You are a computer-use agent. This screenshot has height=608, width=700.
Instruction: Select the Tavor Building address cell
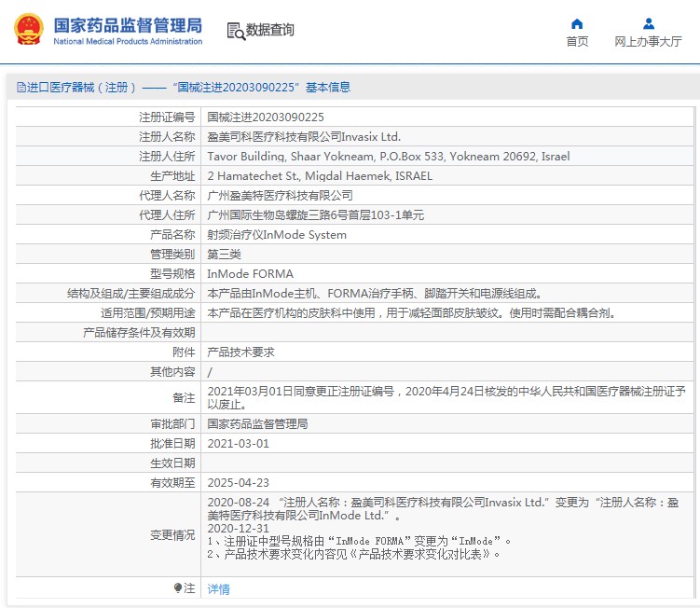click(x=446, y=157)
